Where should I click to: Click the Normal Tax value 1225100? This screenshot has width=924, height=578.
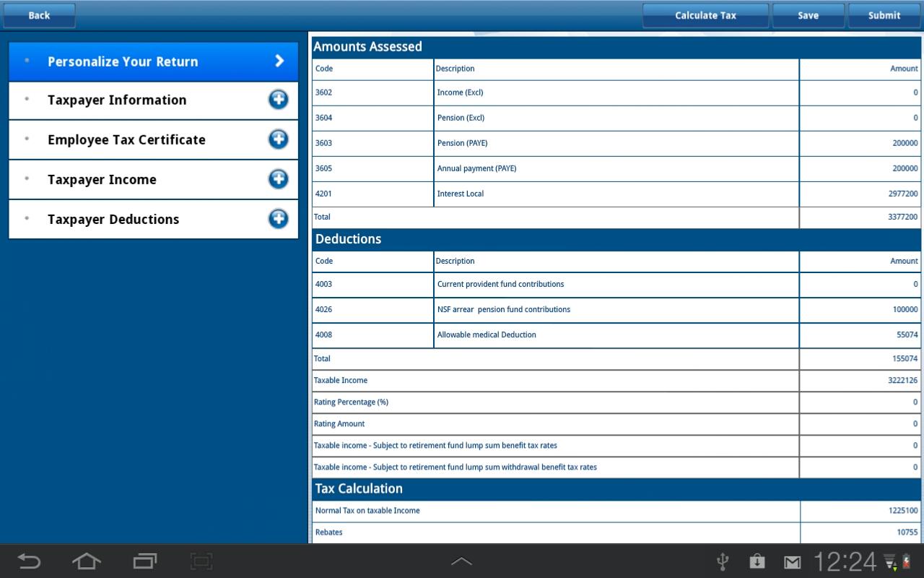pyautogui.click(x=903, y=510)
